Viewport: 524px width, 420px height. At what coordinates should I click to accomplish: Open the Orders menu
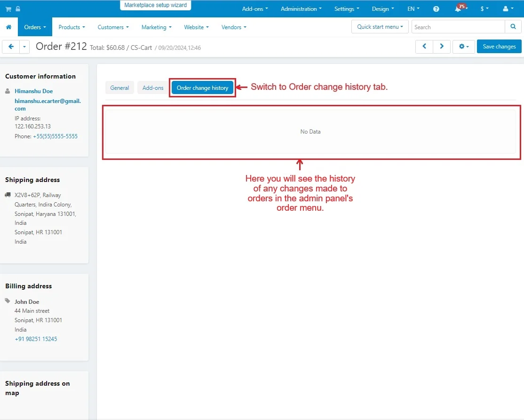click(35, 27)
